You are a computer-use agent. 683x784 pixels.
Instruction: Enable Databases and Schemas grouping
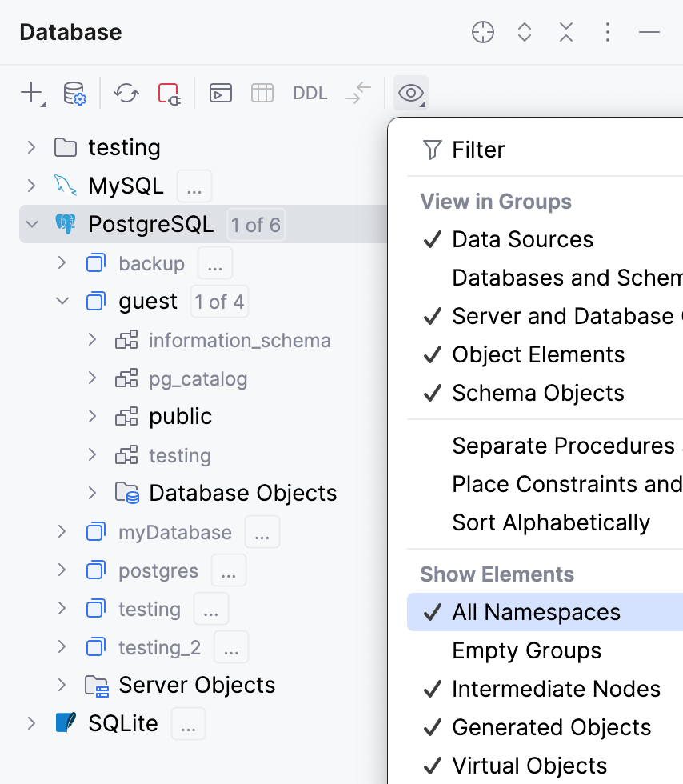[x=560, y=278]
